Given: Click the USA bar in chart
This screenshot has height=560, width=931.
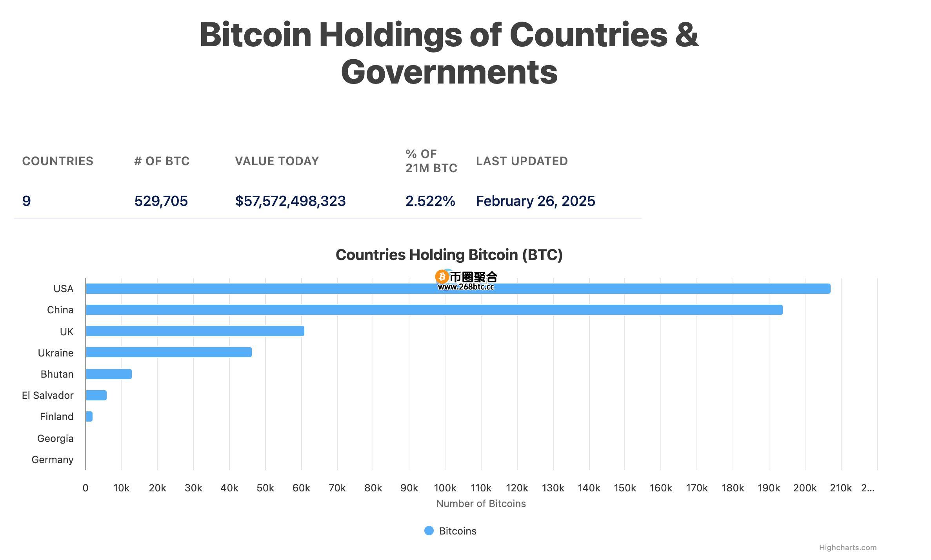Looking at the screenshot, I should (x=458, y=289).
